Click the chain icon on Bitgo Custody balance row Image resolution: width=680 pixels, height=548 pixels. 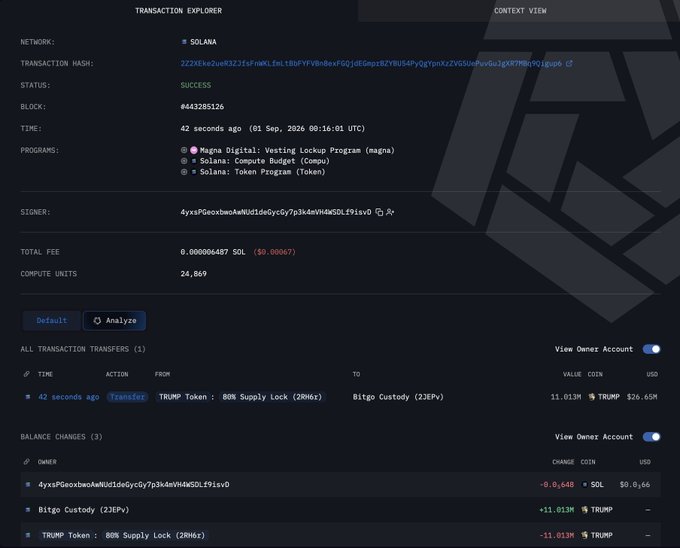28,509
